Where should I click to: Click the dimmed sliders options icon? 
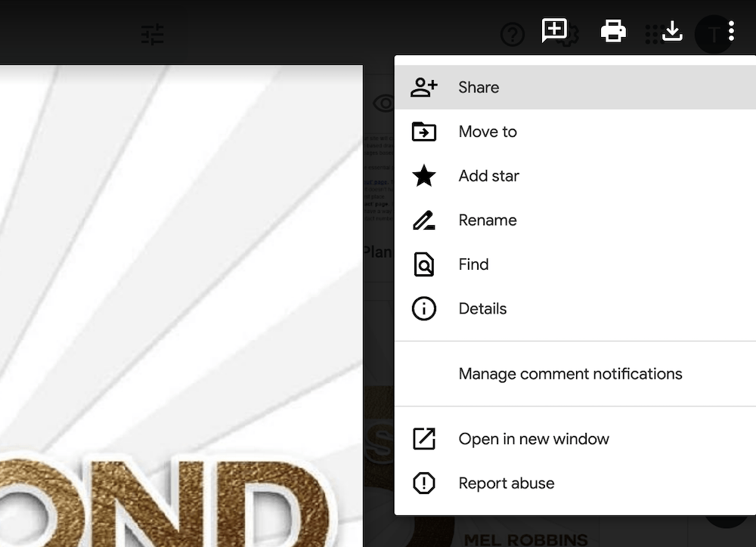click(153, 35)
